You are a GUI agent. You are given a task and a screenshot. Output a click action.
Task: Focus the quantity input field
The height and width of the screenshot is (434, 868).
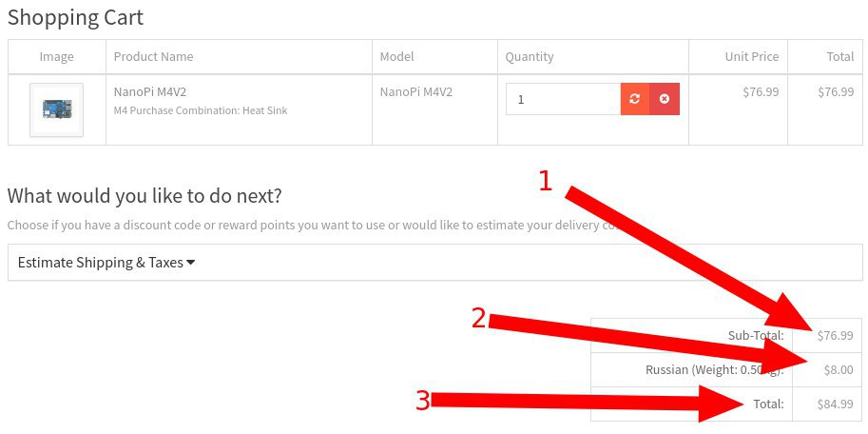click(563, 99)
